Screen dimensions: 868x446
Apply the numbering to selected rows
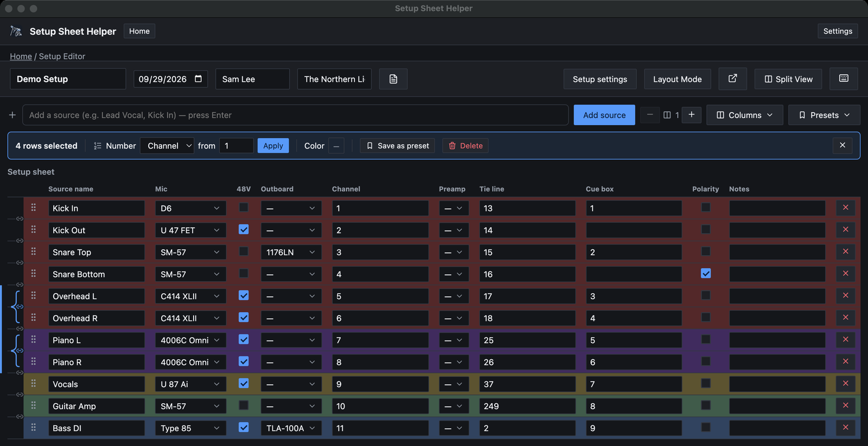pos(273,146)
